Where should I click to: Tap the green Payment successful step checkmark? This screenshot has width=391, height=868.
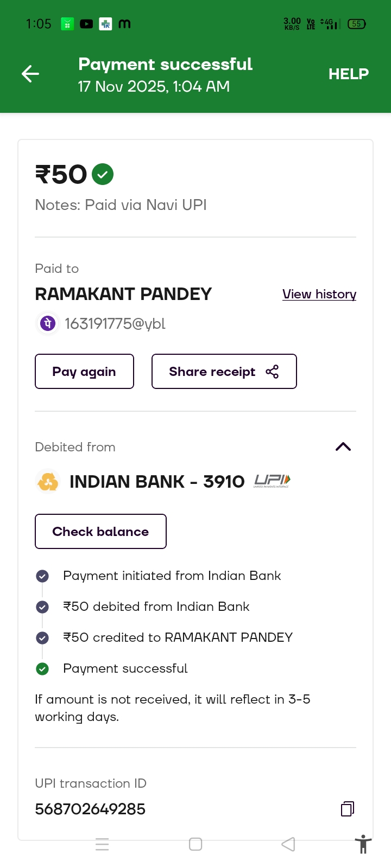(x=42, y=669)
